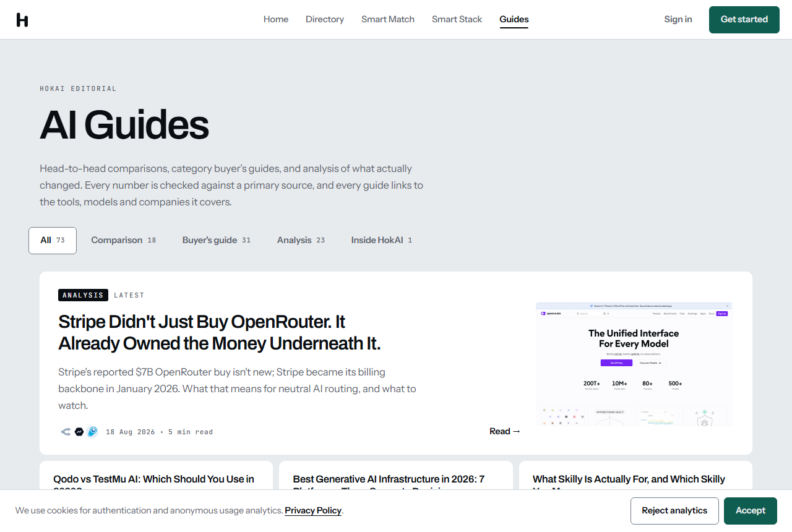Open the Smart Stack page
The image size is (792, 532).
457,19
